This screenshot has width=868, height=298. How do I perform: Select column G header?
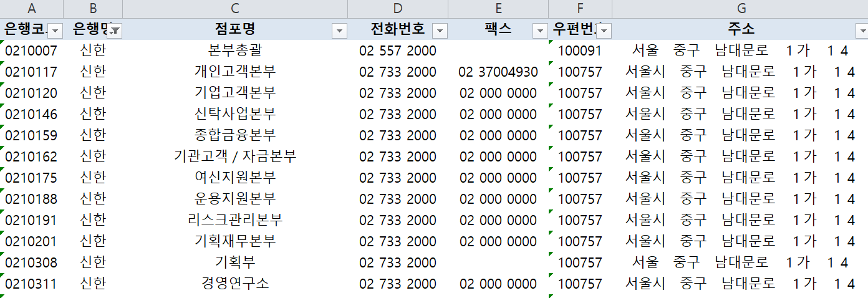pos(740,9)
